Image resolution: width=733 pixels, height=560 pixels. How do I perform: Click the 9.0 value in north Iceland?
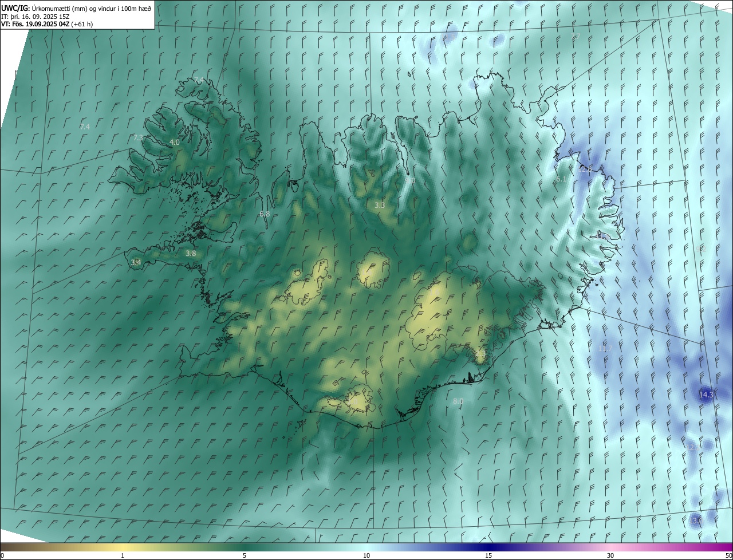(410, 180)
